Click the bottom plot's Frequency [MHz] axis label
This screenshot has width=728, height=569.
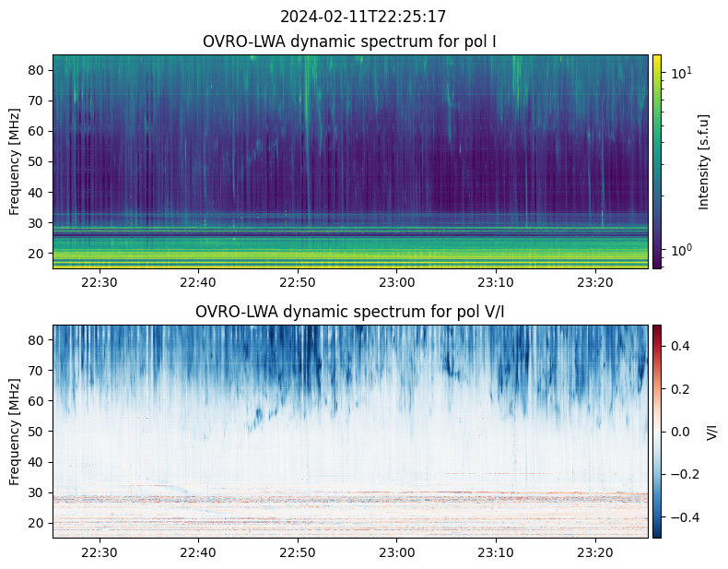tap(15, 431)
